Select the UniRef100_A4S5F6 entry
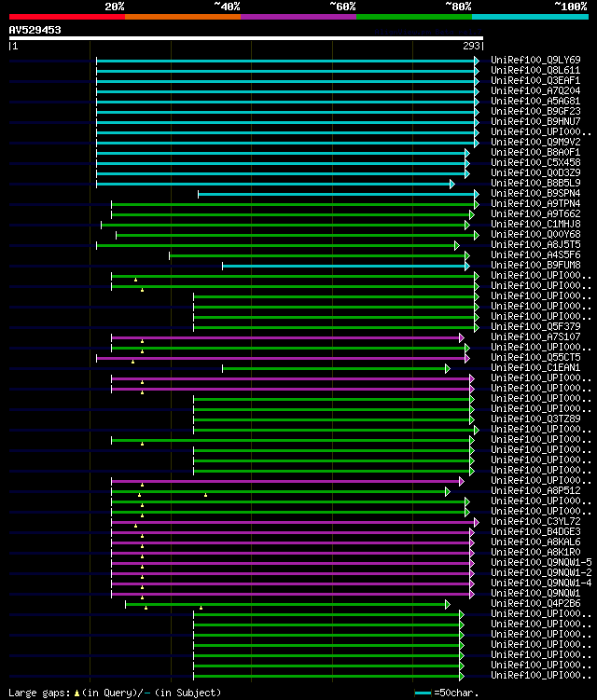This screenshot has height=700, width=597. click(535, 254)
